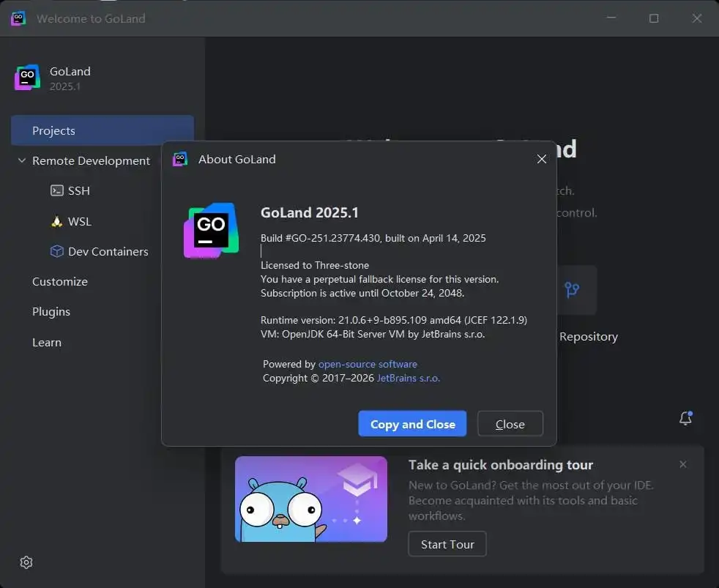Click the perpetual fallback license text

point(380,279)
